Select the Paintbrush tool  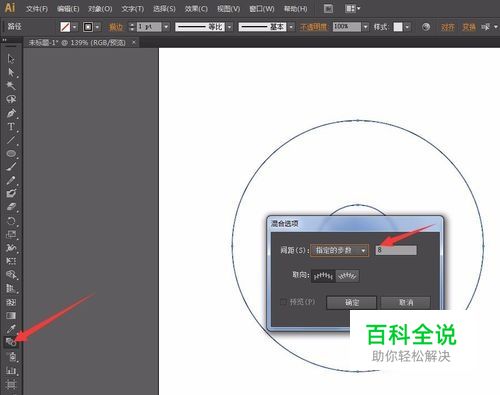11,167
